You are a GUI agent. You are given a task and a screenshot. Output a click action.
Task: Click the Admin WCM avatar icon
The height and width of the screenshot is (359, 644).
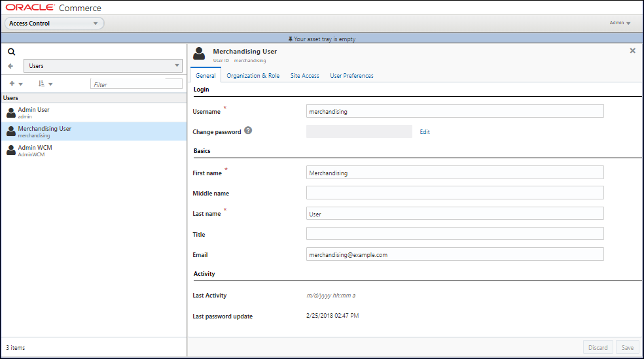click(11, 150)
